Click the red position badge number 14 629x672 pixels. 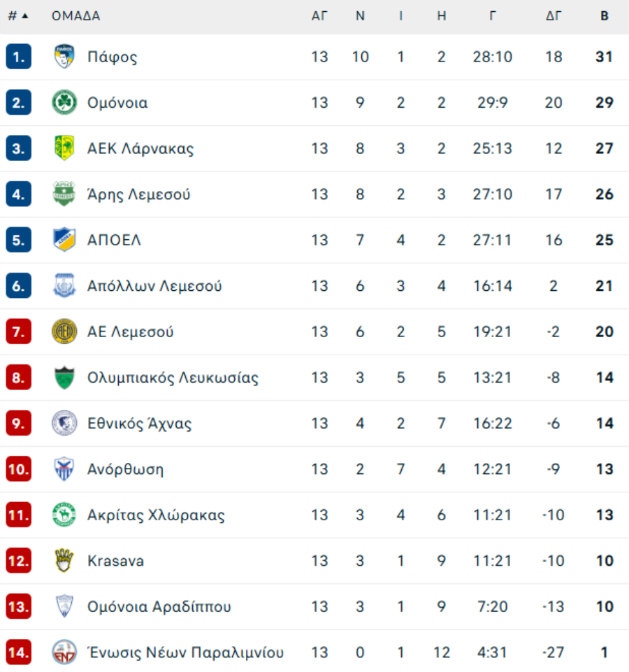click(18, 653)
